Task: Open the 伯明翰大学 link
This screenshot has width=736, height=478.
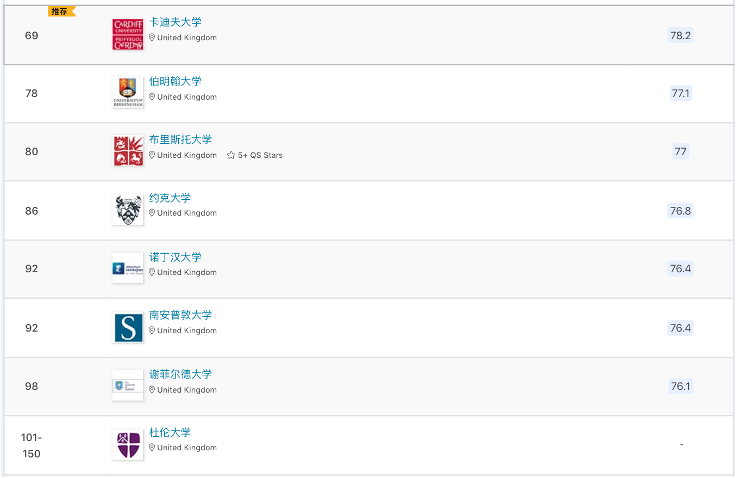Action: [x=175, y=81]
